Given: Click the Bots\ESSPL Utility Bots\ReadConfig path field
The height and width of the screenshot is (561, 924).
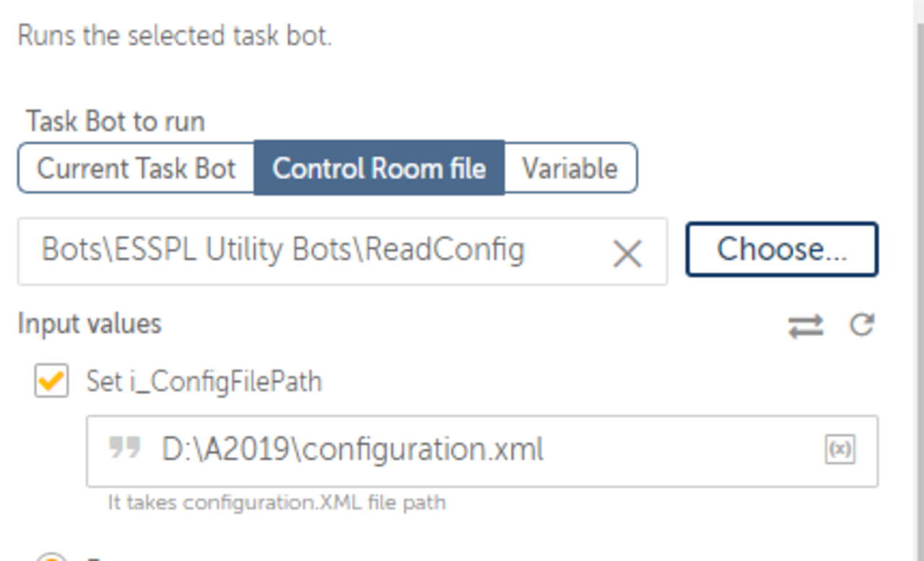Looking at the screenshot, I should (x=310, y=251).
